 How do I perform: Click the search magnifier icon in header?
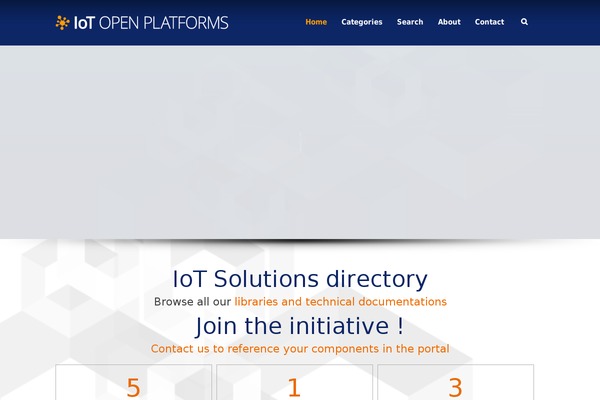tap(524, 22)
